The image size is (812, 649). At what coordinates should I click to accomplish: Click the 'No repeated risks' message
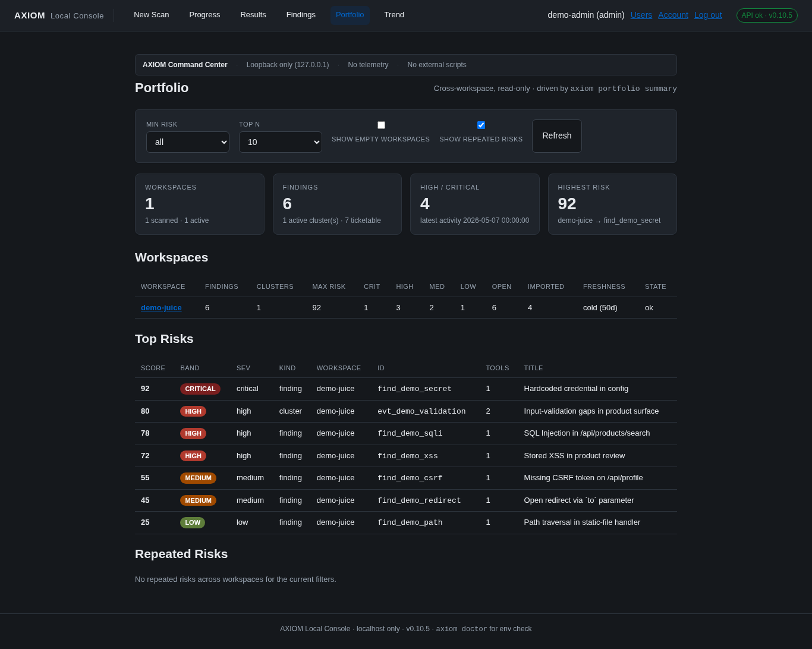(x=235, y=579)
